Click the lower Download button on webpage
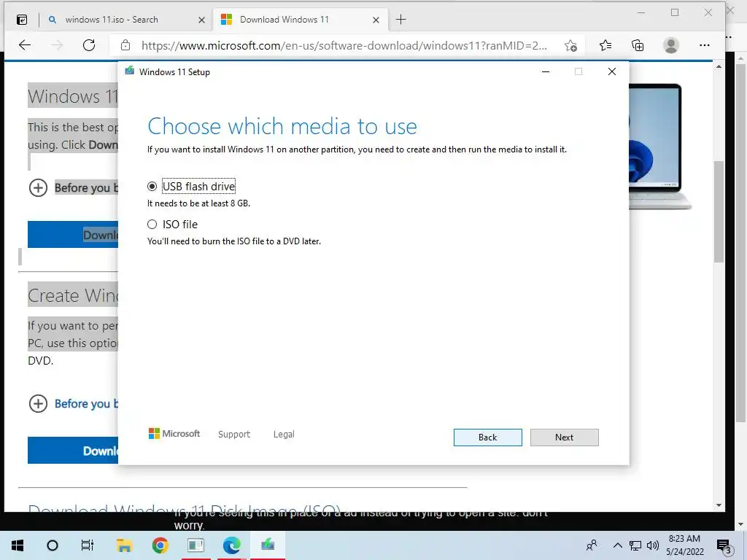 click(73, 450)
